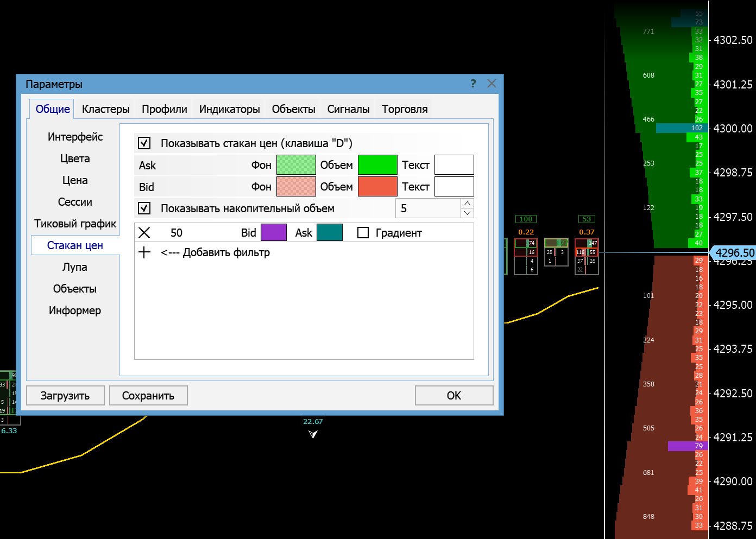
Task: Pick the Ask Объем green color swatch
Action: click(x=377, y=165)
